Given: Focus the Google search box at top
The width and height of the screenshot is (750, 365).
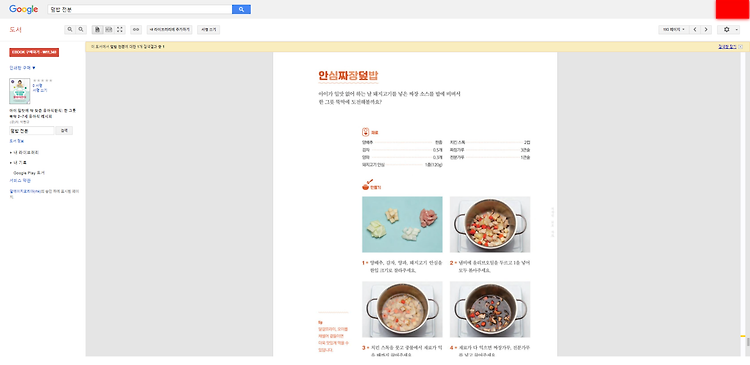Looking at the screenshot, I should pos(140,9).
